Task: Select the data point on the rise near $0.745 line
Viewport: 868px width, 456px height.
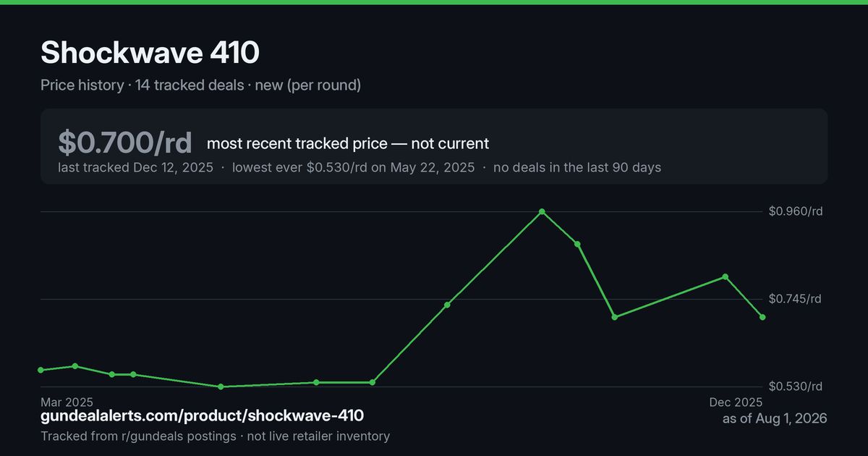Action: click(447, 305)
